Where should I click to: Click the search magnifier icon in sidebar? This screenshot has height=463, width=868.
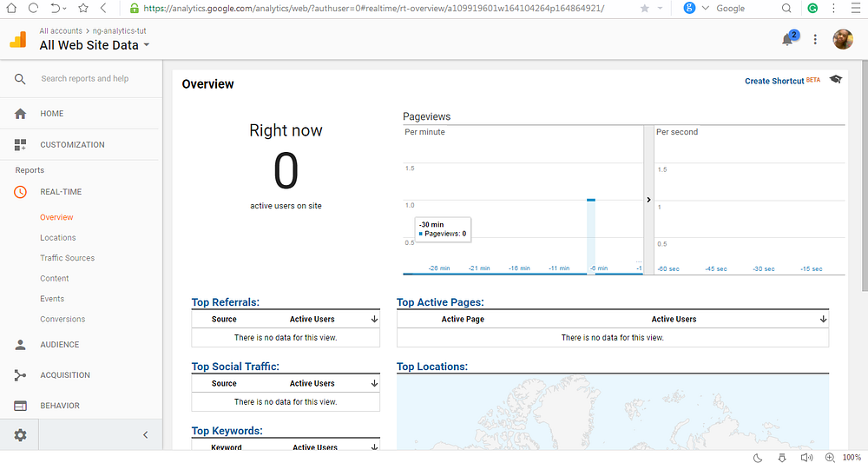coord(20,79)
